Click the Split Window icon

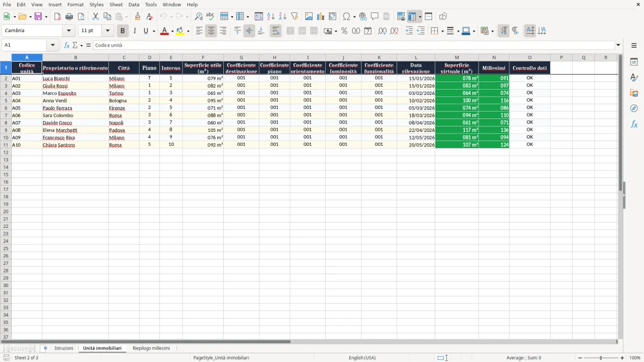[x=428, y=17]
